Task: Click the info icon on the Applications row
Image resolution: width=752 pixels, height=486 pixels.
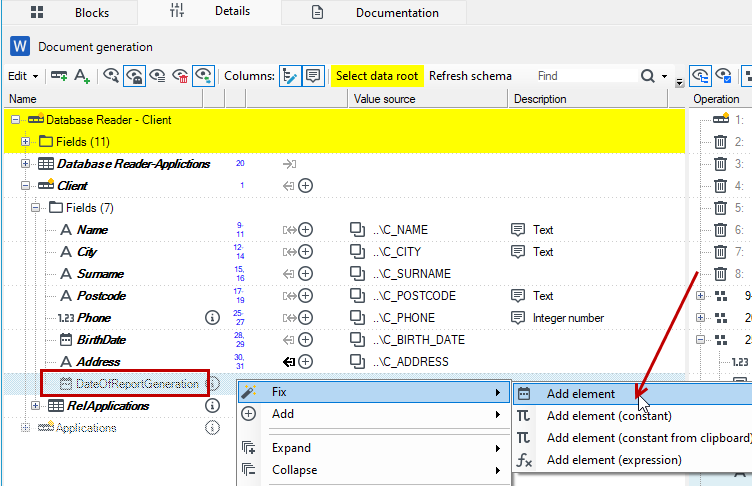Action: click(x=212, y=427)
